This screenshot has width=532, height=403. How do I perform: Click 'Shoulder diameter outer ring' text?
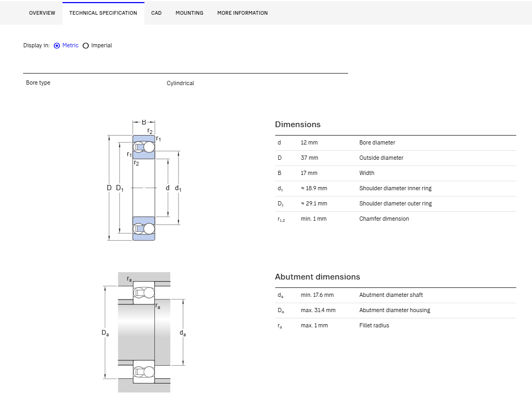pyautogui.click(x=395, y=204)
